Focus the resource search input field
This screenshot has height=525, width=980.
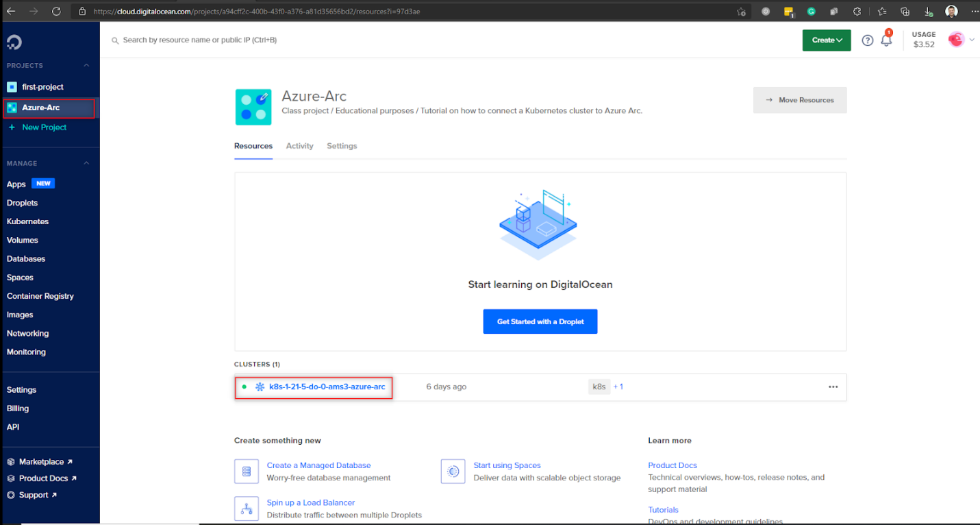[200, 40]
